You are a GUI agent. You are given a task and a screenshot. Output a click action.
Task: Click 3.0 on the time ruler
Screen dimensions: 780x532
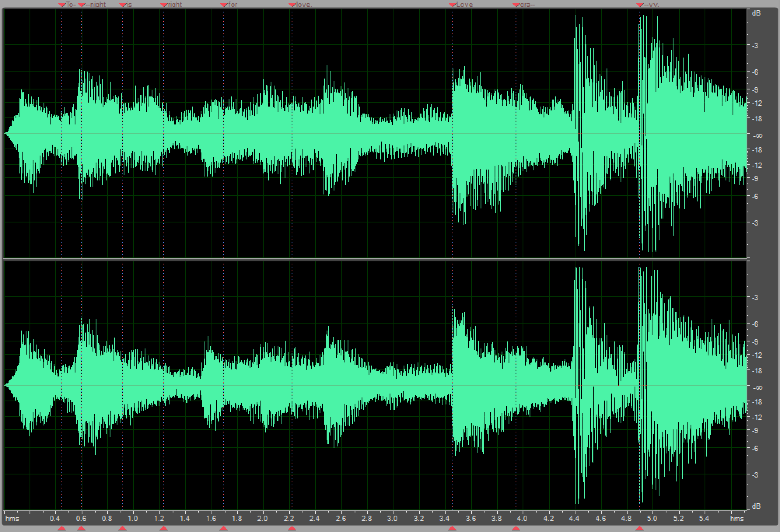point(393,518)
